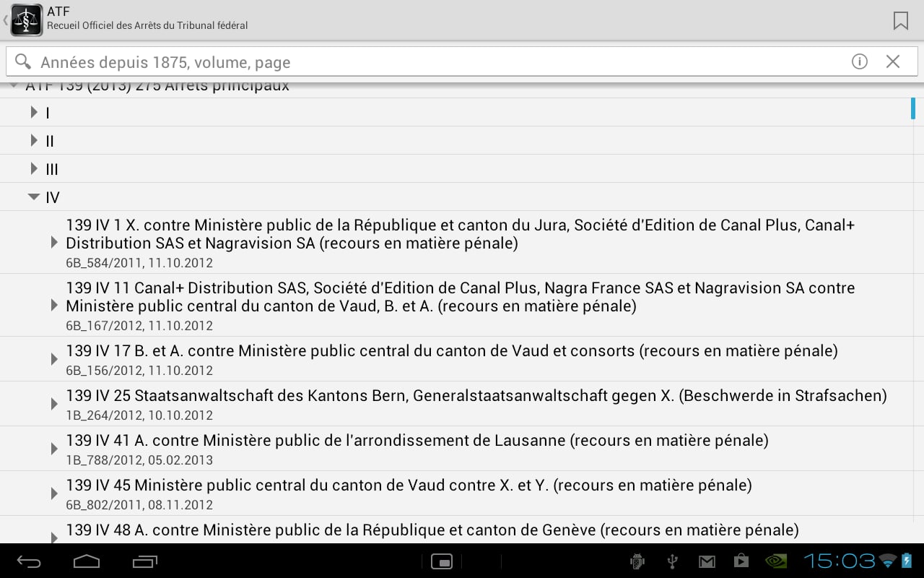This screenshot has height=578, width=924.
Task: Open the recent apps button
Action: 145,561
